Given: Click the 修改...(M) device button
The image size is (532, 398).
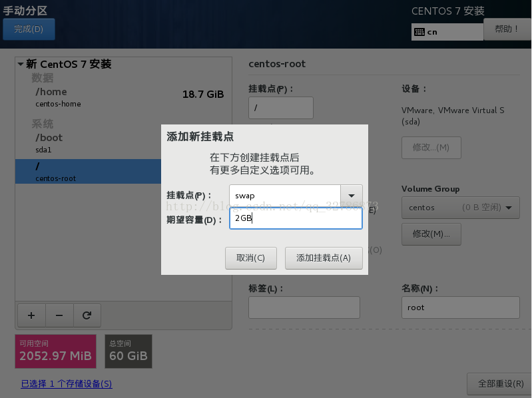Looking at the screenshot, I should 431,148.
